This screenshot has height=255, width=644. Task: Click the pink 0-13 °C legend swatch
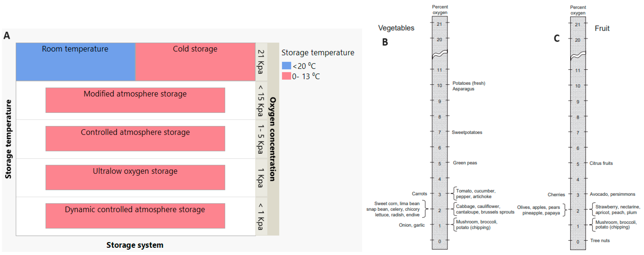point(287,76)
